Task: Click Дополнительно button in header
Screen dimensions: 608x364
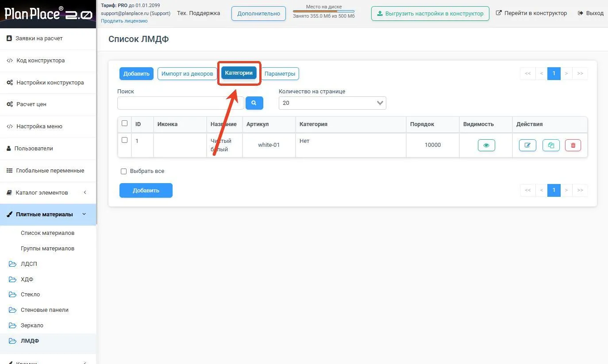Action: click(x=258, y=13)
